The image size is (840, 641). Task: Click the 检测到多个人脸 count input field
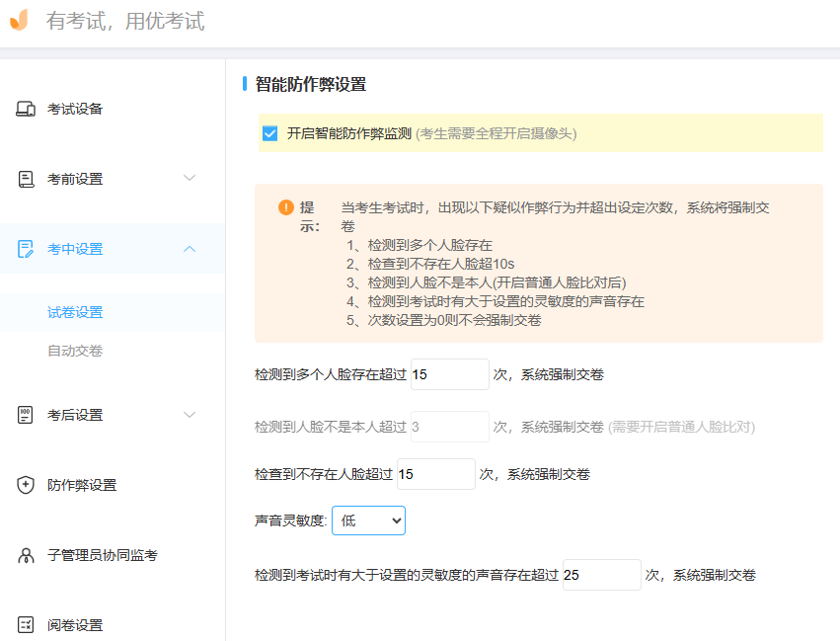[x=449, y=373]
